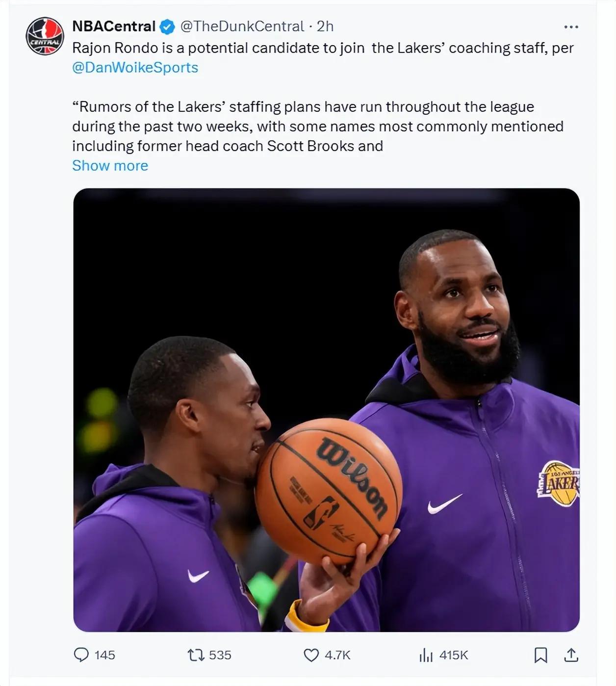Open the NBACentral profile avatar
Viewport: 616px width, 686px height.
pos(45,36)
